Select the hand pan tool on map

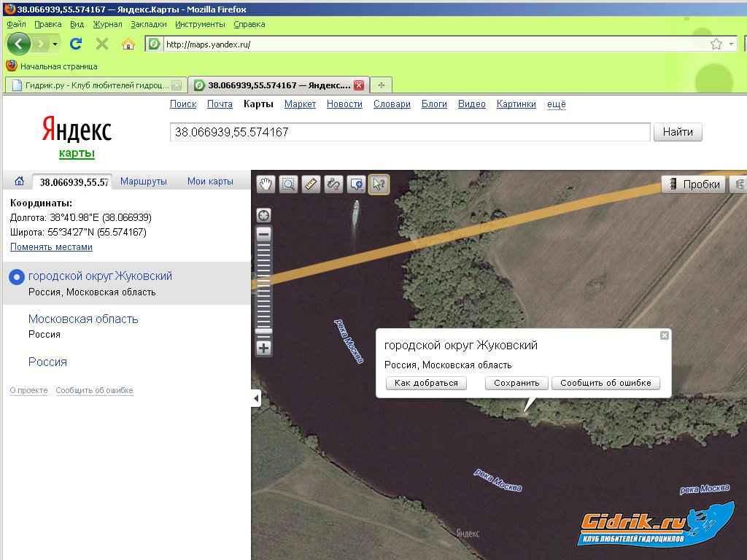(266, 184)
